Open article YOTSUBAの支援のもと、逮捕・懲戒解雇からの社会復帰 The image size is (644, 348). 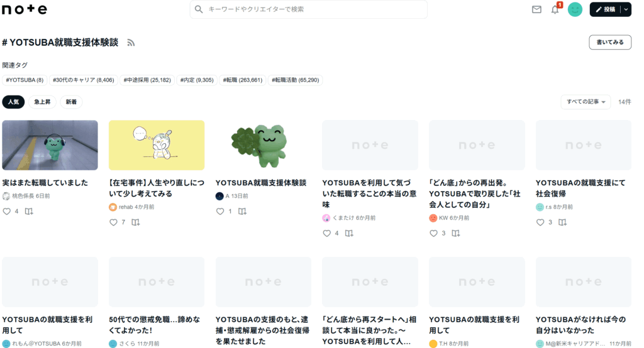[x=262, y=330]
